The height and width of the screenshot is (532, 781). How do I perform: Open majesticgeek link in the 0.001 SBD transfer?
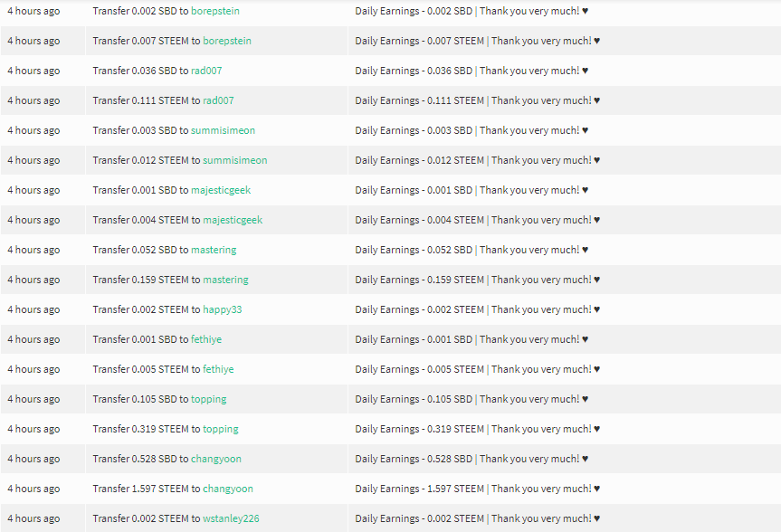pos(221,190)
